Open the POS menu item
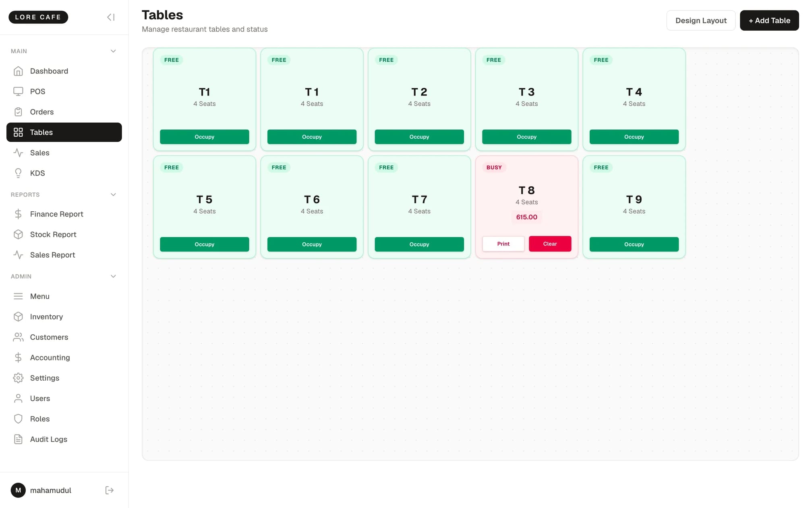This screenshot has height=508, width=812. (64, 92)
